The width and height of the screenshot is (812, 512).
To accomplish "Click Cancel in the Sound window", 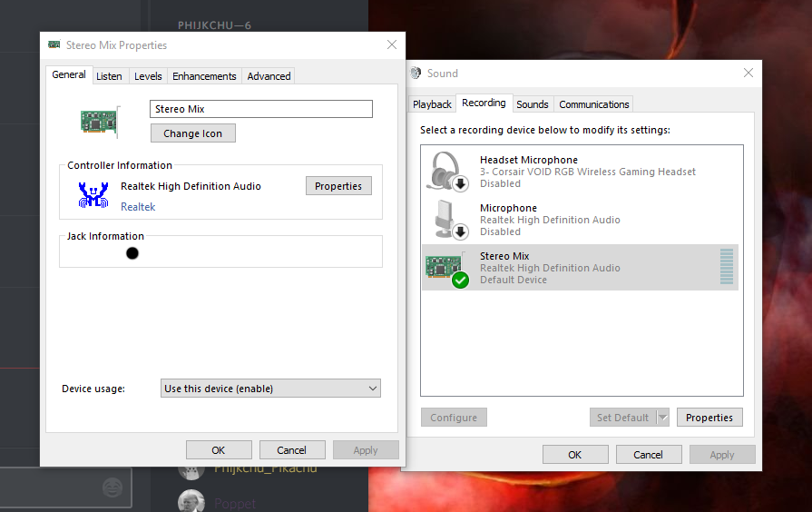I will (x=649, y=455).
